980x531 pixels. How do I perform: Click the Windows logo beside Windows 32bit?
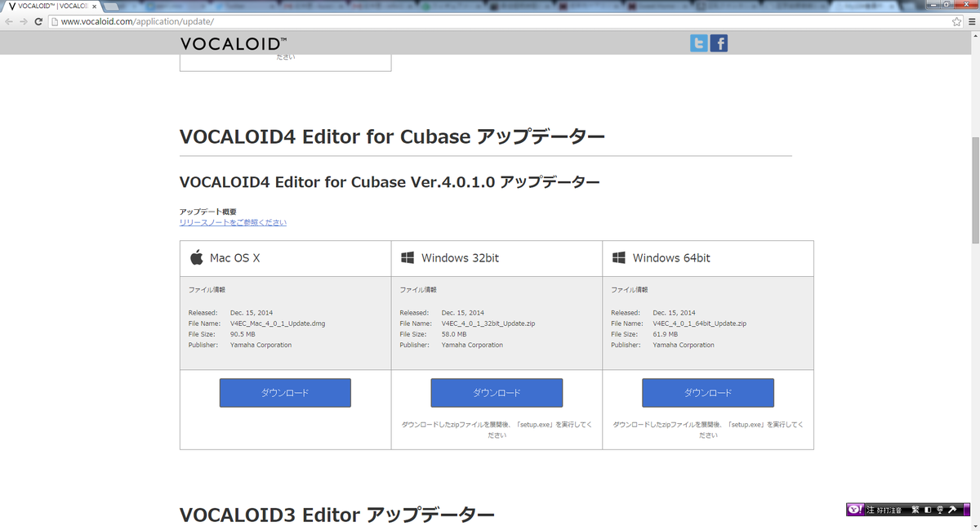tap(408, 257)
